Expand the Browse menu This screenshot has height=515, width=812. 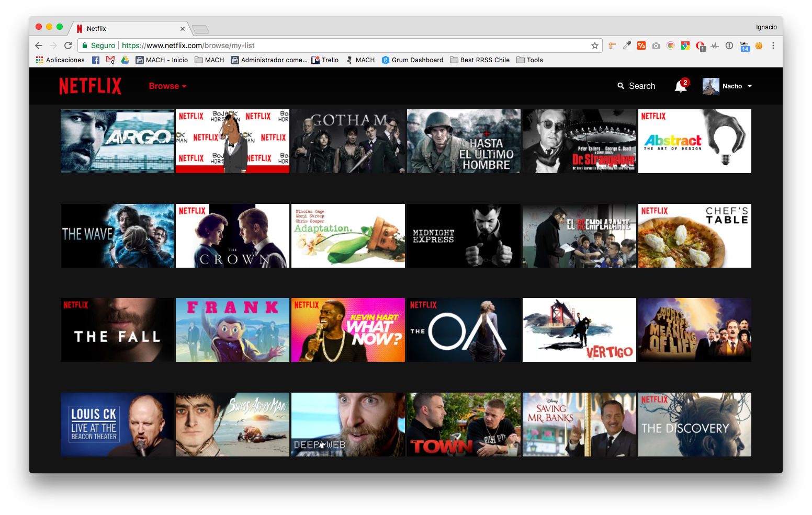[167, 86]
